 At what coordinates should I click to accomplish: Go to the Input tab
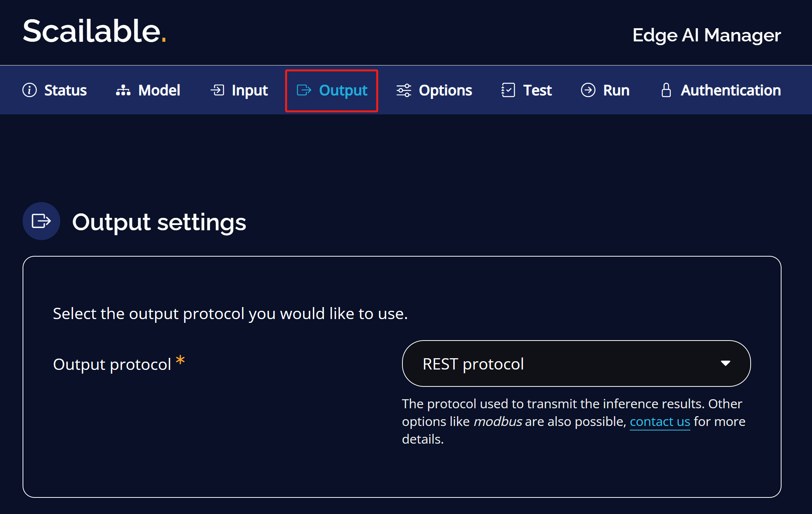point(239,90)
